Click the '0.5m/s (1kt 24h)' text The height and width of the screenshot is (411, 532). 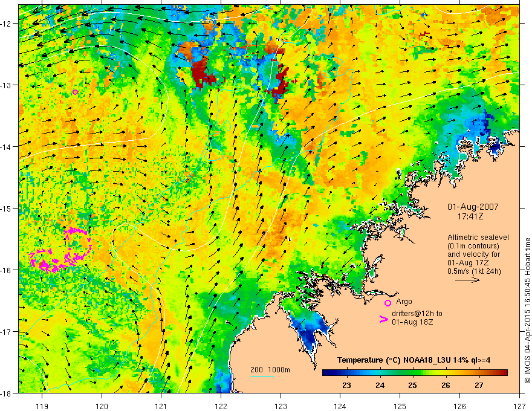coord(474,271)
